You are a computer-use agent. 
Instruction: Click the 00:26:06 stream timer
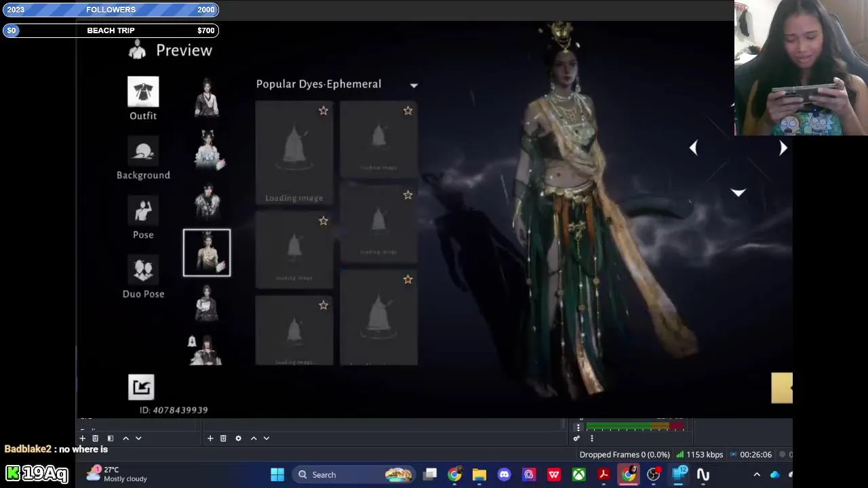click(752, 455)
